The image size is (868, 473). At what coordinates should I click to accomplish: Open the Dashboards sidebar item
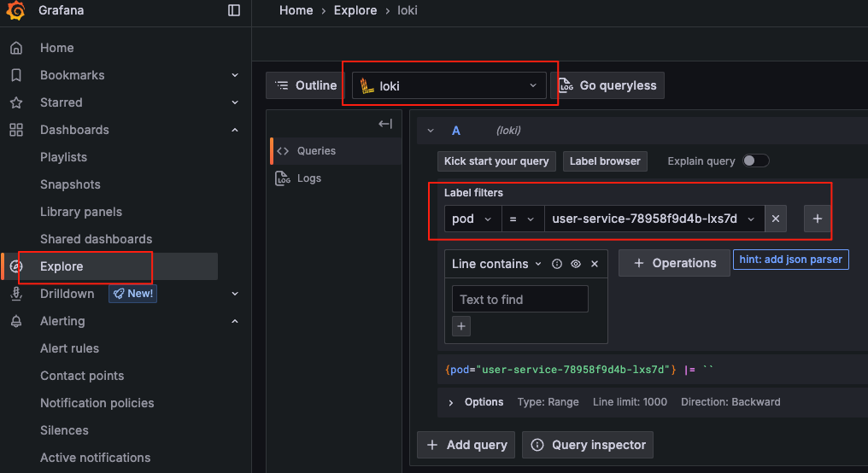coord(74,130)
